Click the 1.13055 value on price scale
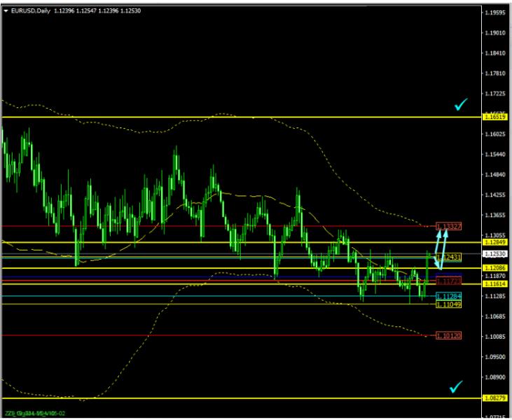512x420 pixels. tap(495, 235)
